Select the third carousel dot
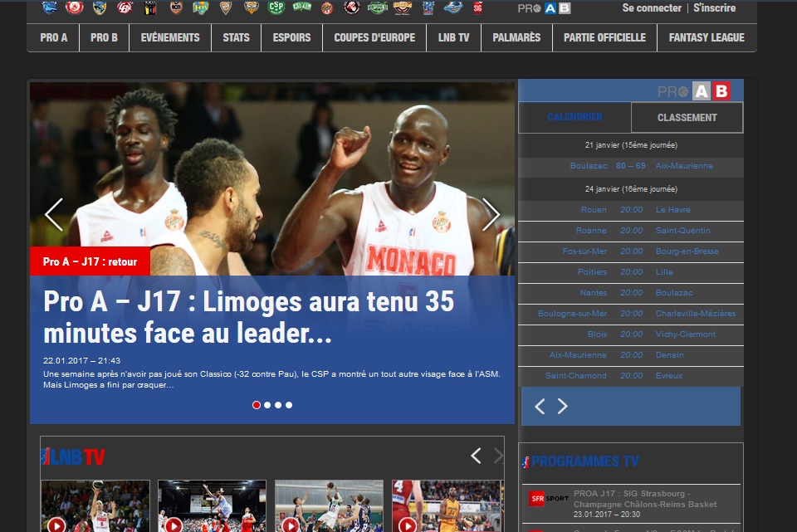This screenshot has width=797, height=532. tap(278, 405)
